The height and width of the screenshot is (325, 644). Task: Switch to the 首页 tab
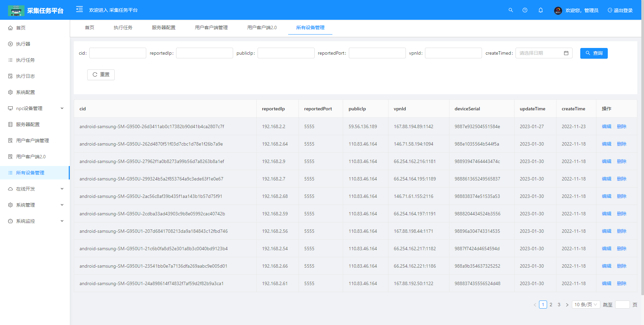pyautogui.click(x=90, y=28)
